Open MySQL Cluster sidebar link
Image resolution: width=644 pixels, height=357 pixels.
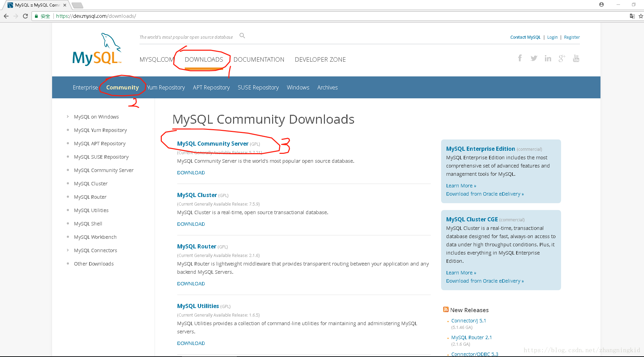(x=90, y=184)
